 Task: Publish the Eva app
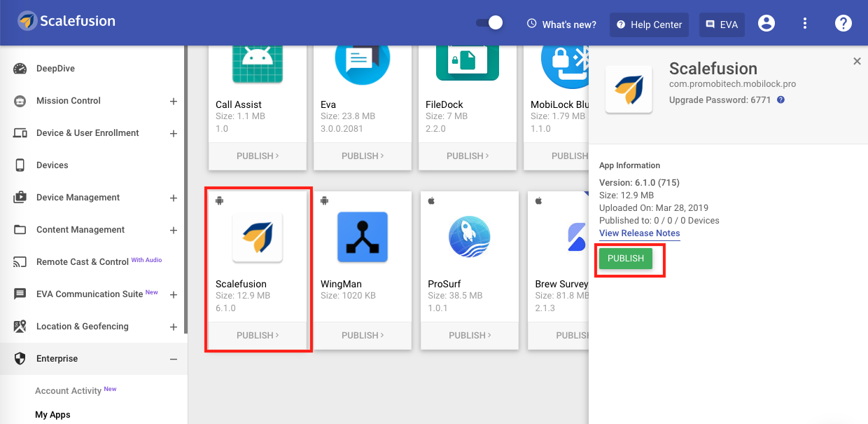click(363, 156)
